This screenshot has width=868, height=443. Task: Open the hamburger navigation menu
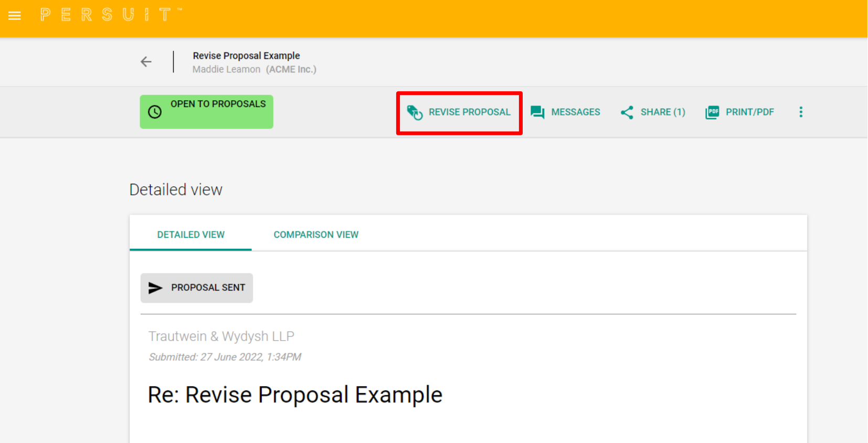(15, 16)
